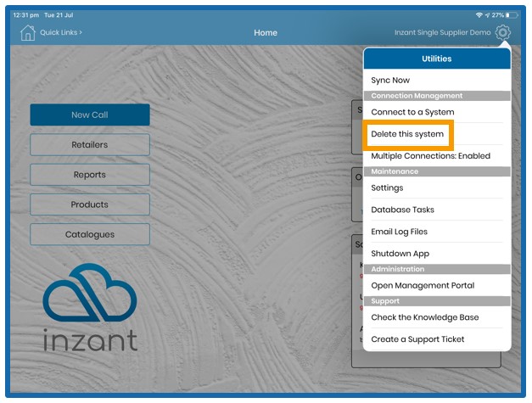Image resolution: width=532 pixels, height=403 pixels.
Task: Click the Support section header
Action: [x=437, y=301]
